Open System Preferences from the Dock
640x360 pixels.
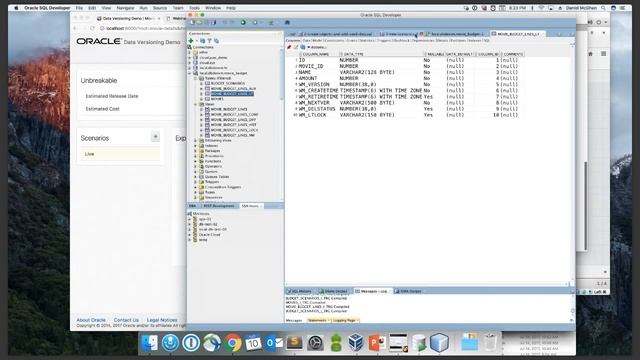[x=315, y=342]
